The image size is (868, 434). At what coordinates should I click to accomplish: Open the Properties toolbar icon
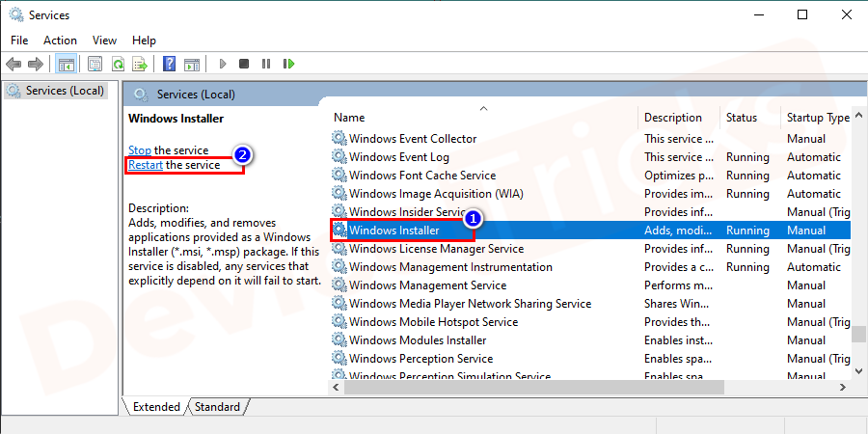(95, 65)
